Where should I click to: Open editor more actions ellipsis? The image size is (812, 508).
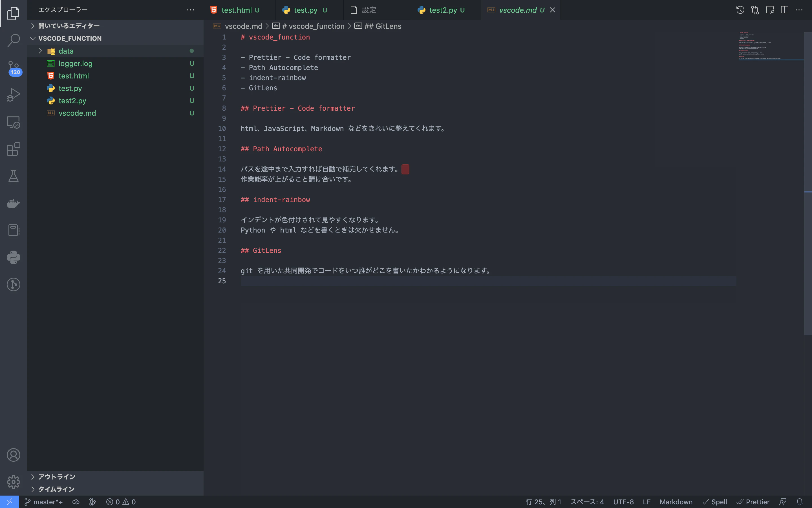(x=799, y=10)
